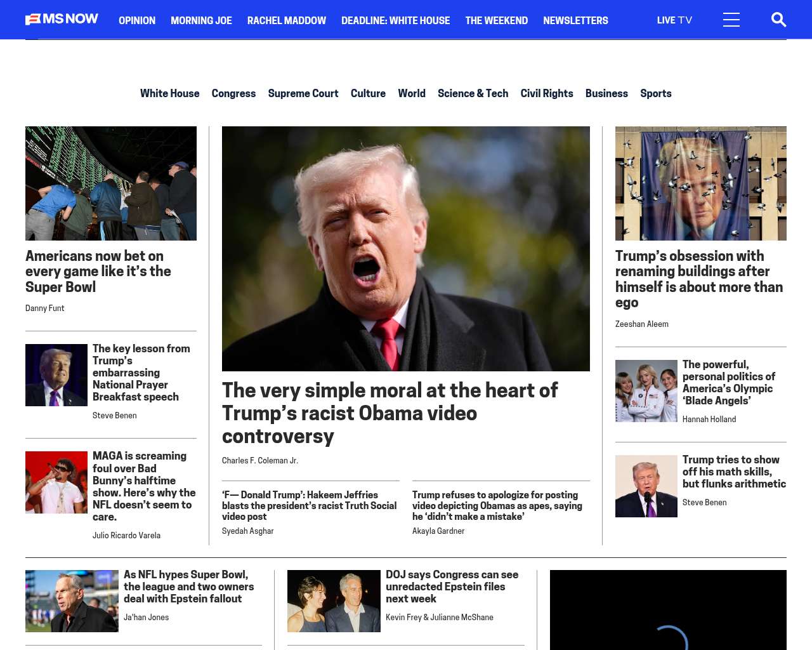Click the MS NOW logo
Viewport: 812px width, 650px height.
click(62, 19)
